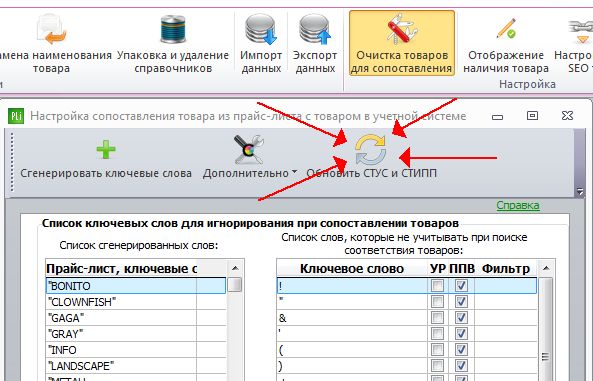The height and width of the screenshot is (381, 593).
Task: Click the УР column header
Action: coord(438,269)
